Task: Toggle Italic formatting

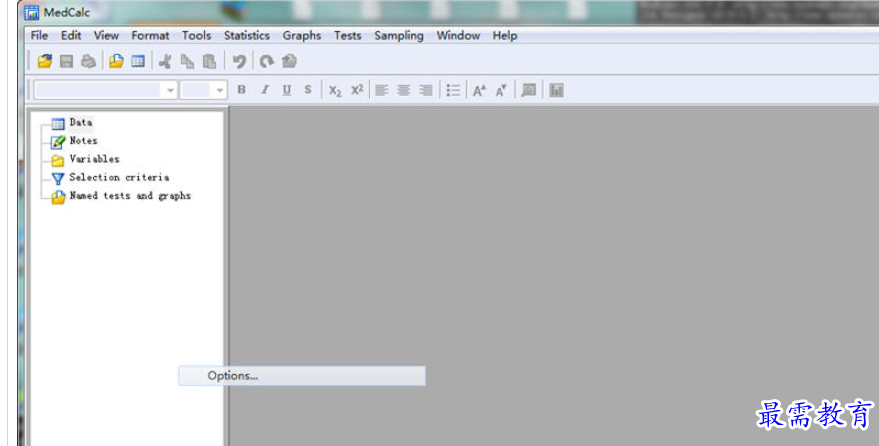Action: (x=265, y=90)
